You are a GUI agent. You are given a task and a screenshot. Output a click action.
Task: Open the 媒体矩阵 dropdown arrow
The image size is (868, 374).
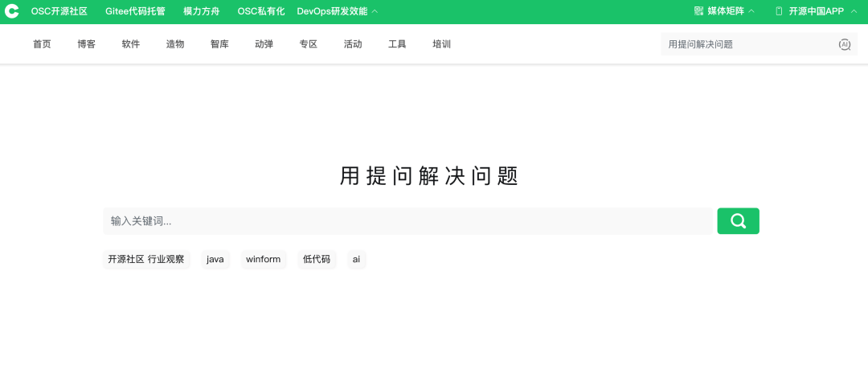751,11
